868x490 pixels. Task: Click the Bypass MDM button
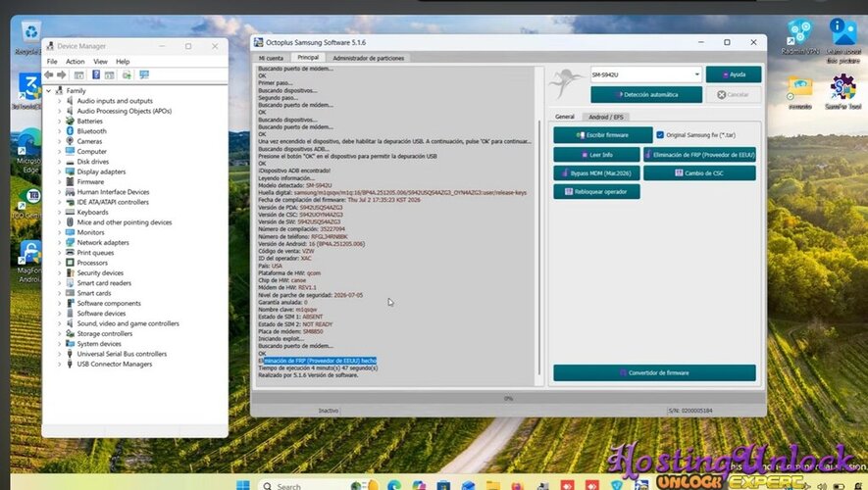coord(596,173)
